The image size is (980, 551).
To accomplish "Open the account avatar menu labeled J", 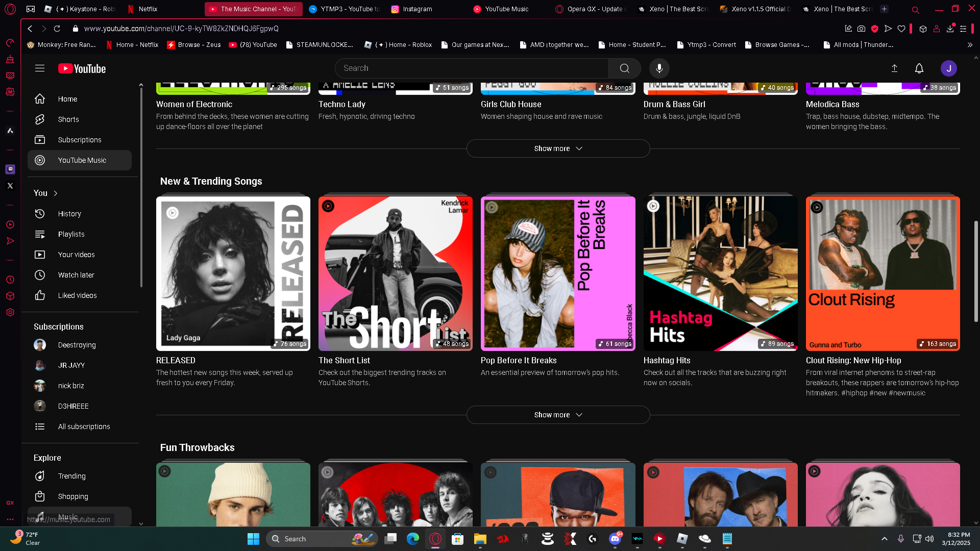I will pyautogui.click(x=949, y=68).
